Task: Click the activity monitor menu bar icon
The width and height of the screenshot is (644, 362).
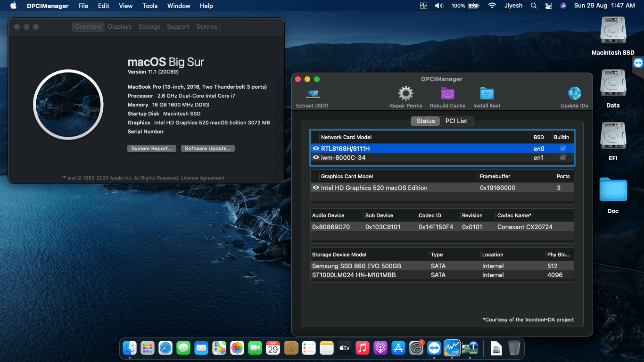Action: [x=423, y=6]
